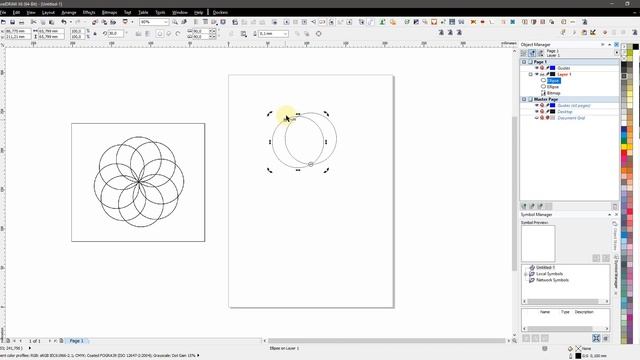Click the Undo arrow icon
Screen dimensions: 640x360
point(64,22)
